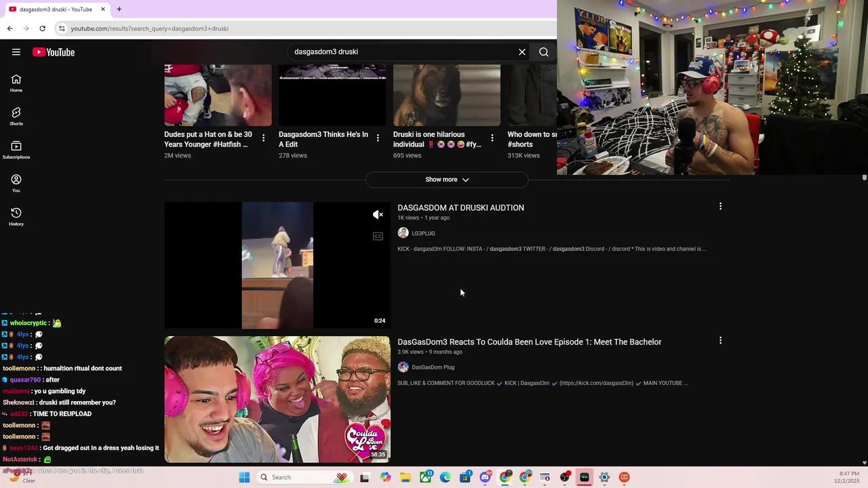
Task: Click the Windows taskbar Search box
Action: tap(307, 477)
